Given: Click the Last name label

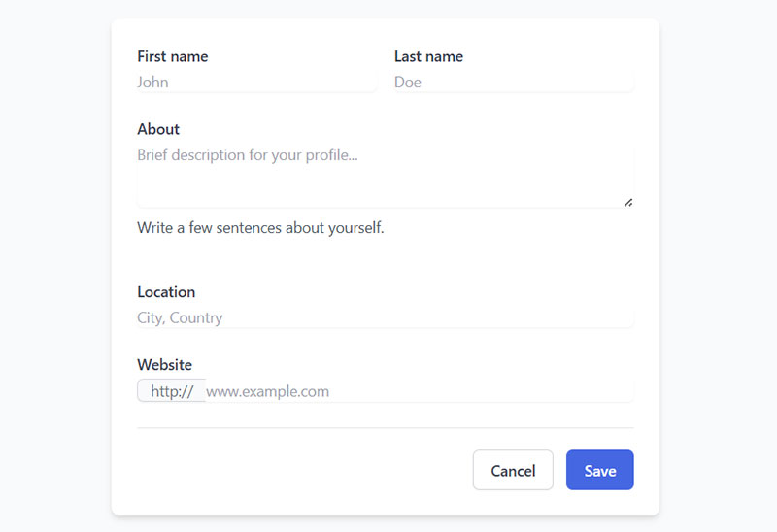Looking at the screenshot, I should tap(428, 56).
